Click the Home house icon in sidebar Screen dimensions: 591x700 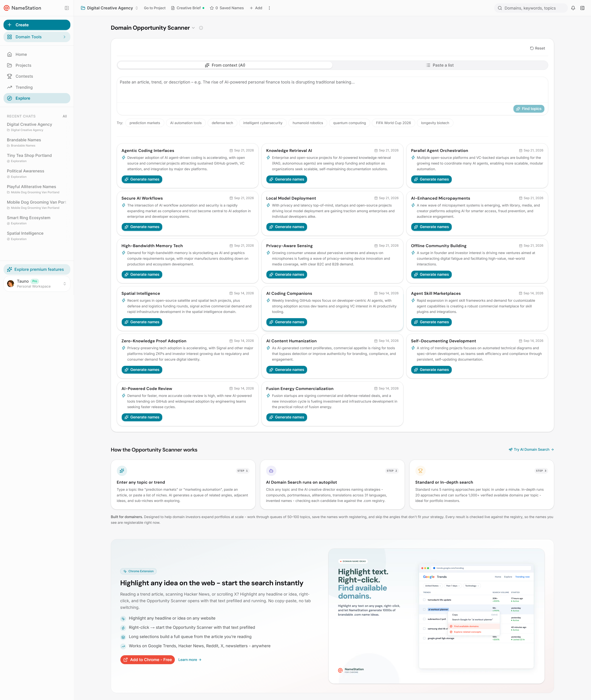(10, 54)
